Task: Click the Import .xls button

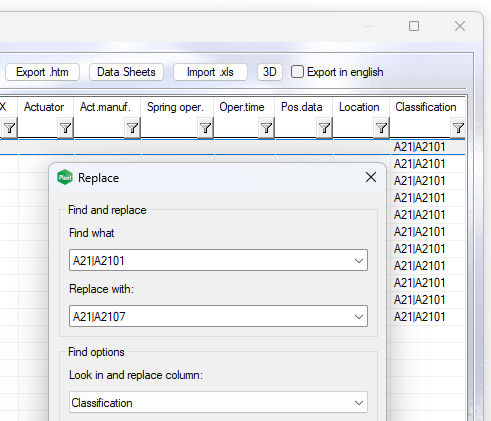Action: (210, 72)
